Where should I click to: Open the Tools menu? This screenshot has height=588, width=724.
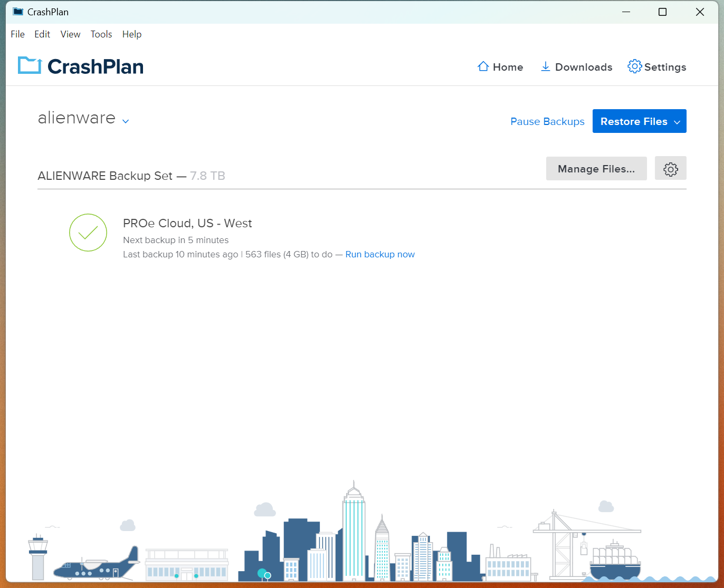(x=101, y=34)
